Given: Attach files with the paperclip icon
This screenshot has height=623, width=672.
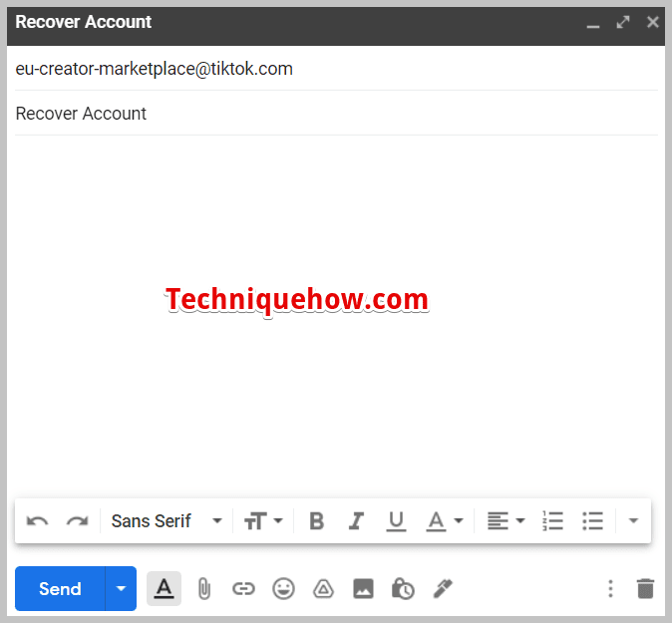Looking at the screenshot, I should [x=204, y=589].
